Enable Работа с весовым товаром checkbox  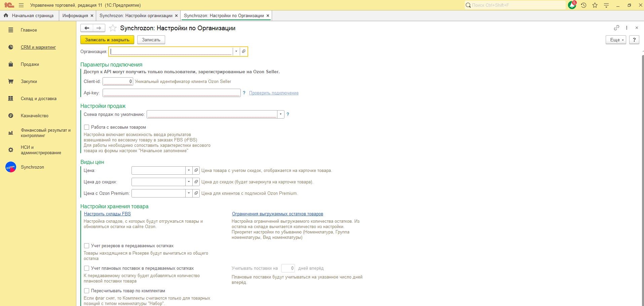pyautogui.click(x=87, y=127)
